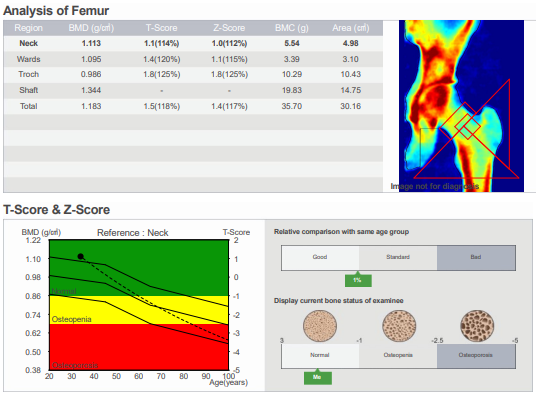536x395 pixels.
Task: Click the osteopenia bone texture icon
Action: point(399,326)
